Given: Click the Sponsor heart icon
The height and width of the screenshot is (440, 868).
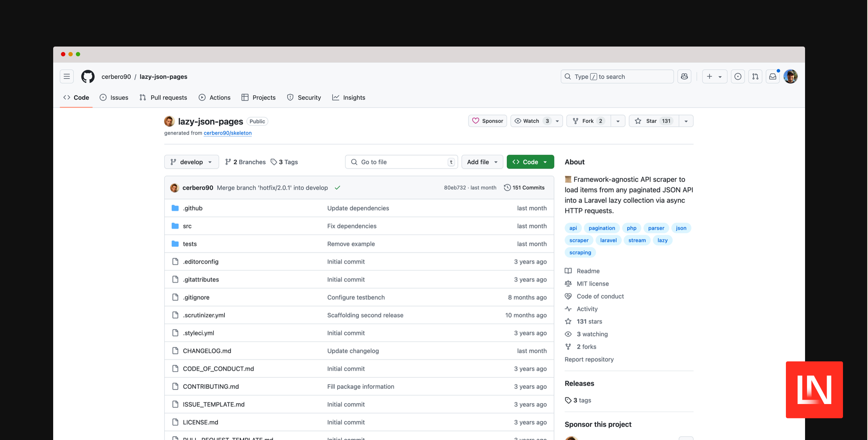Looking at the screenshot, I should (x=476, y=121).
